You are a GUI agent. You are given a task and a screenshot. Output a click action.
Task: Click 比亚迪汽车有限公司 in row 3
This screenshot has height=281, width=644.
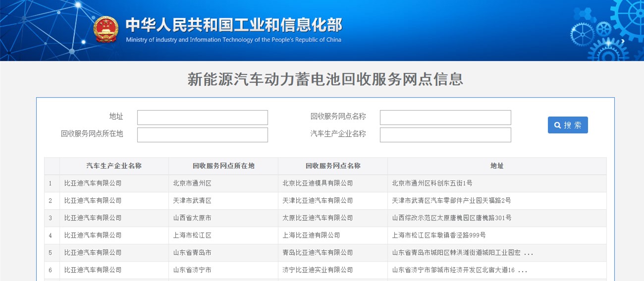tap(93, 218)
